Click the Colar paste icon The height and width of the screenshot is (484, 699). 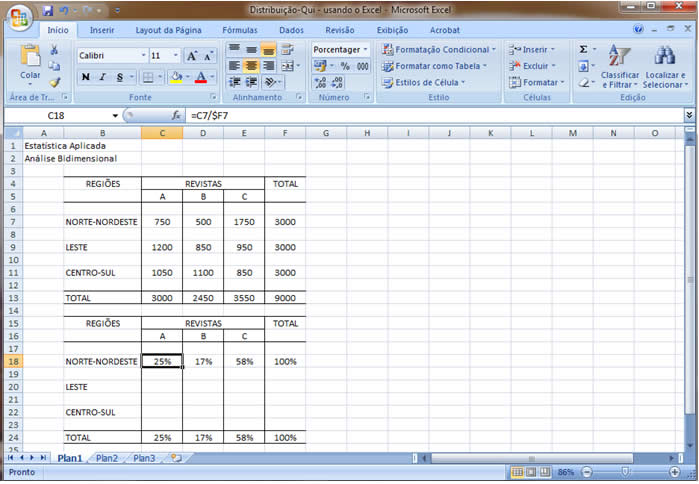[x=30, y=58]
